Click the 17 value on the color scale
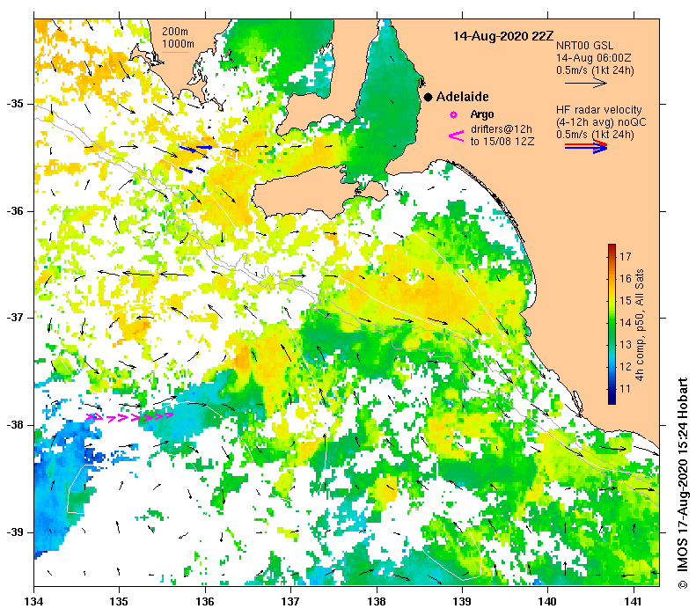 [626, 256]
